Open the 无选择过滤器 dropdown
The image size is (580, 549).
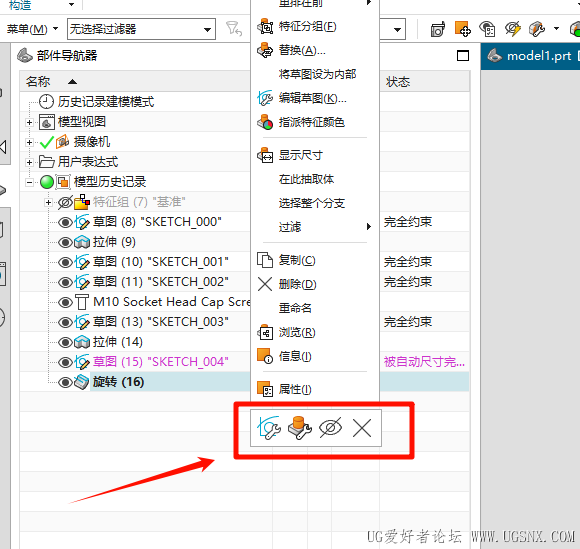pyautogui.click(x=141, y=29)
